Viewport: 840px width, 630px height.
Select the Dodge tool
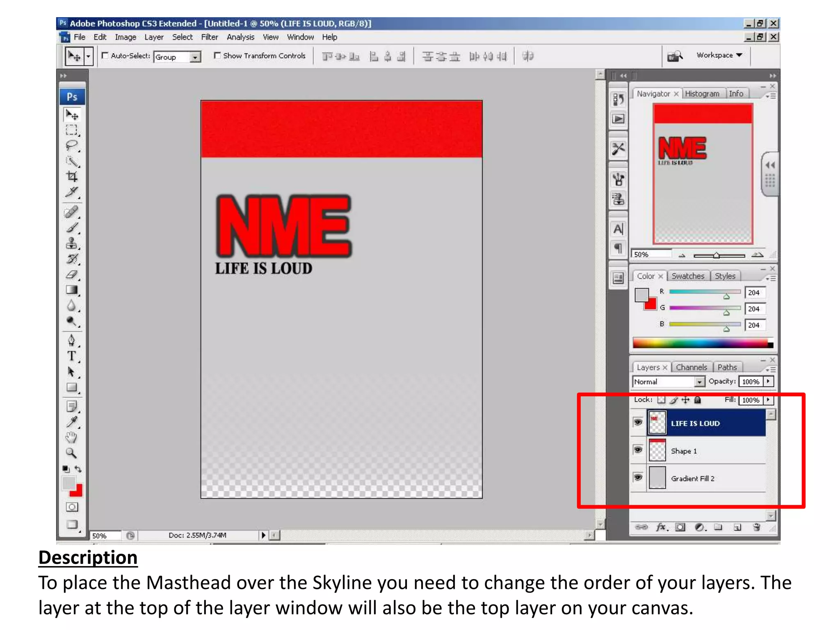pyautogui.click(x=72, y=321)
